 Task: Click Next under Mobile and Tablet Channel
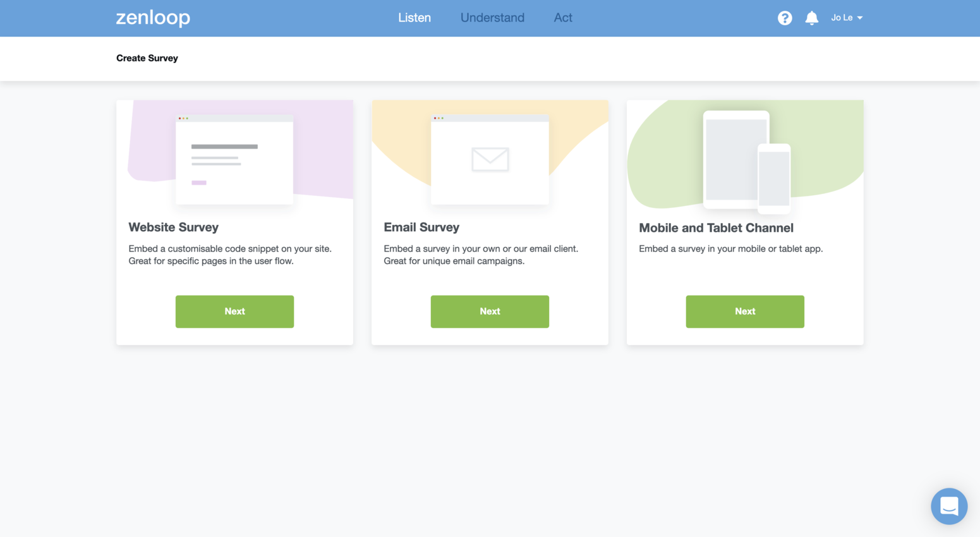pos(745,311)
